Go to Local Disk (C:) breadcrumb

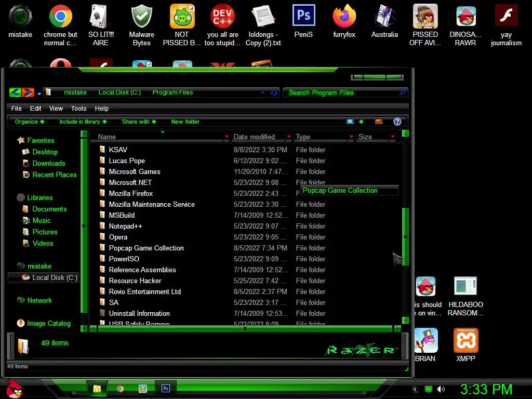coord(119,92)
